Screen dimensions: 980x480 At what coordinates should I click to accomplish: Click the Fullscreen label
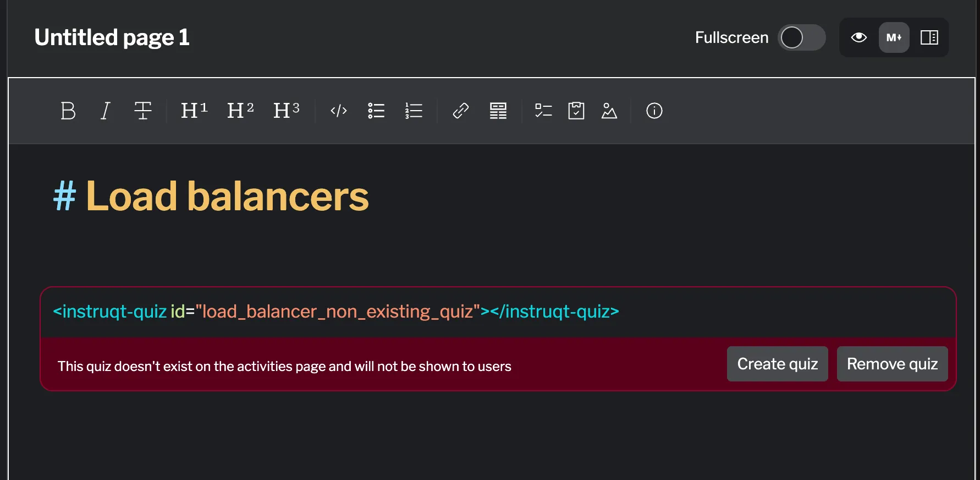click(731, 37)
